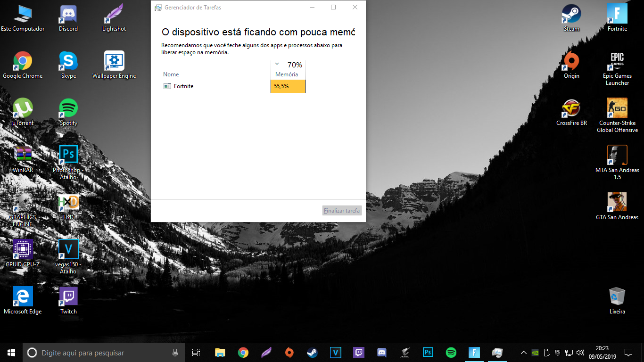Open the volume control in the tray
This screenshot has width=644, height=362.
click(580, 353)
